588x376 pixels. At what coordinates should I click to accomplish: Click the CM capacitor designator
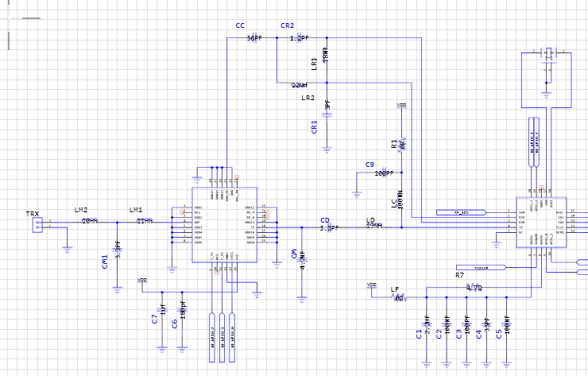coord(294,254)
